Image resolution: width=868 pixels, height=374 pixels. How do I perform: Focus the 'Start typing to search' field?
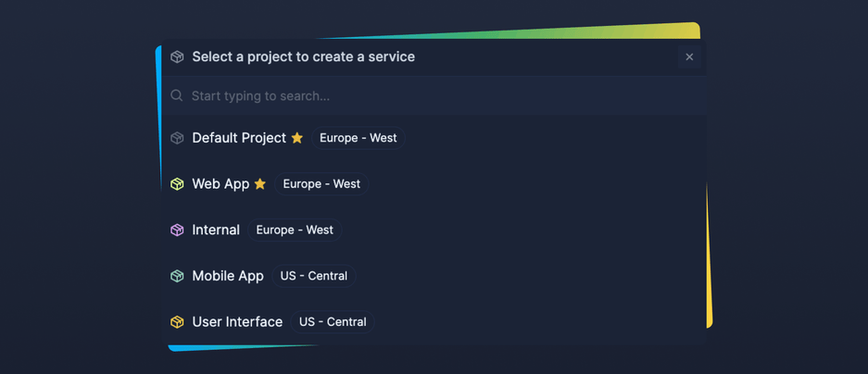[x=434, y=95]
